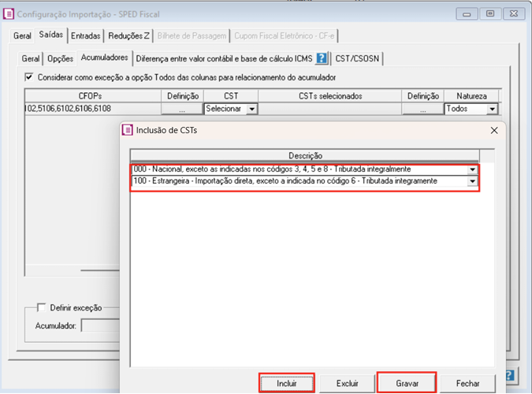This screenshot has width=532, height=394.
Task: Open Definição ellipsis button beside Natureza
Action: [x=422, y=109]
